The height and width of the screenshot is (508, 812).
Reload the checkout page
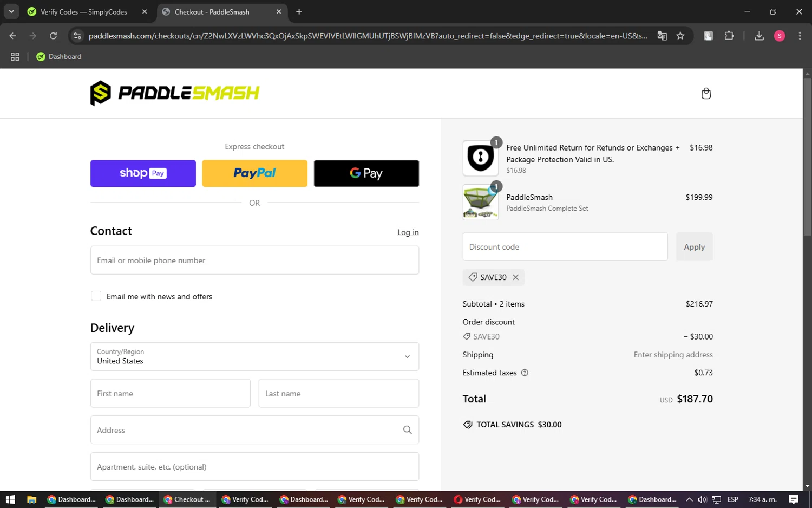tap(53, 36)
